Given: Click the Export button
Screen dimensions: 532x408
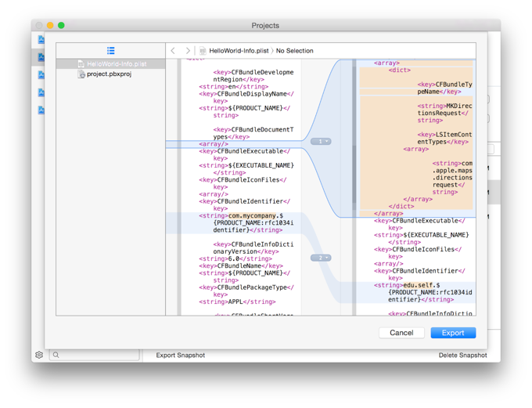Looking at the screenshot, I should (453, 333).
